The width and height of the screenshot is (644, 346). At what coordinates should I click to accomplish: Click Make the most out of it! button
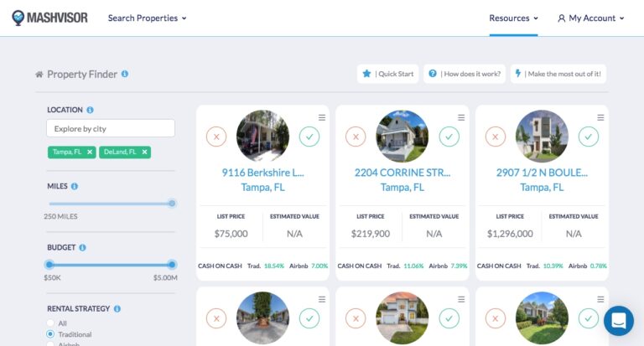pyautogui.click(x=558, y=74)
